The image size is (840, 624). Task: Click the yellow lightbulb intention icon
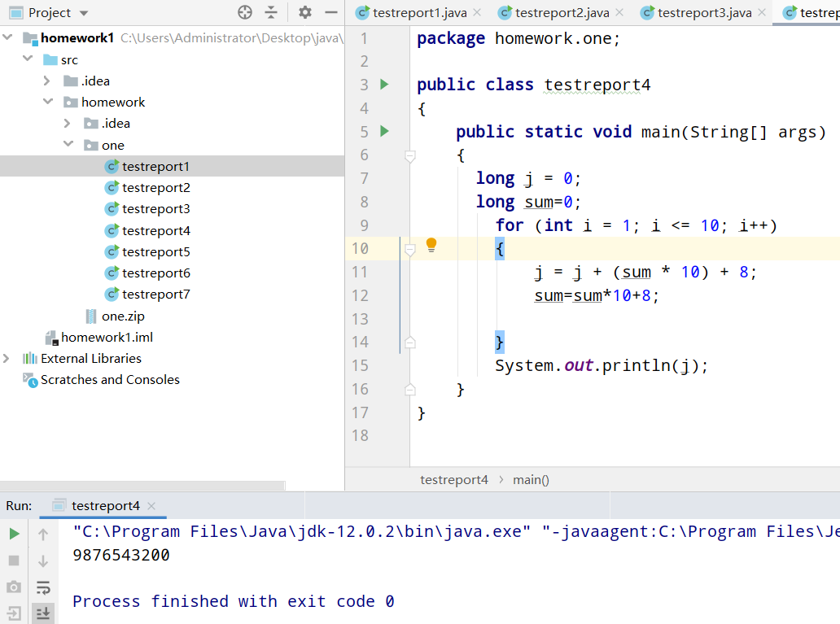click(x=431, y=246)
